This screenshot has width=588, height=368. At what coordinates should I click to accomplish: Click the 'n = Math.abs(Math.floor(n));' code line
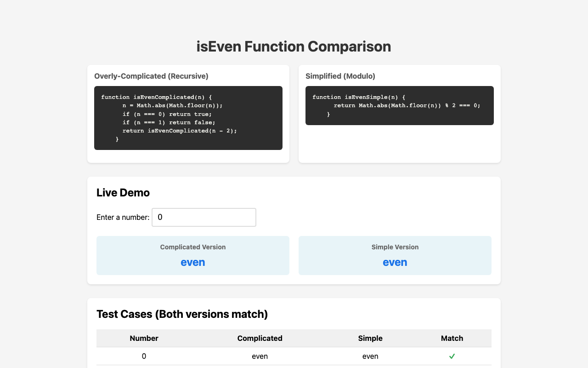coord(172,105)
